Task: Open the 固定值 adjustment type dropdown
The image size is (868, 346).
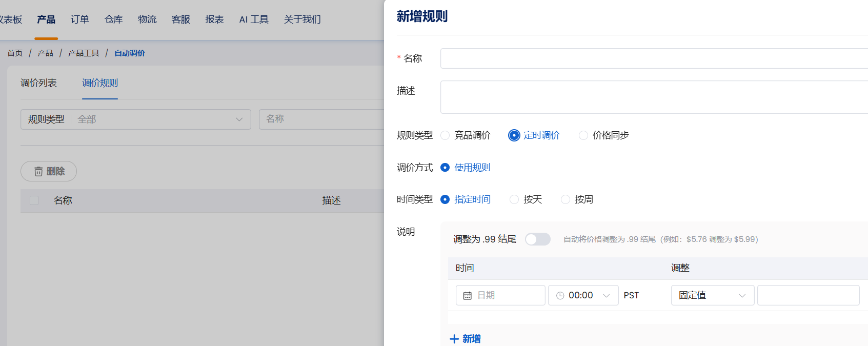Action: [x=712, y=295]
